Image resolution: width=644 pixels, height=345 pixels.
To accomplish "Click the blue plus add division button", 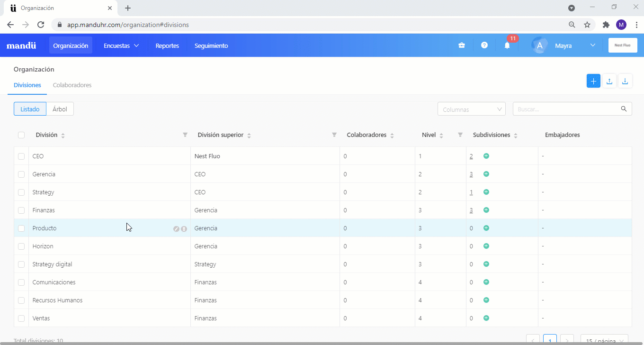I will point(593,81).
